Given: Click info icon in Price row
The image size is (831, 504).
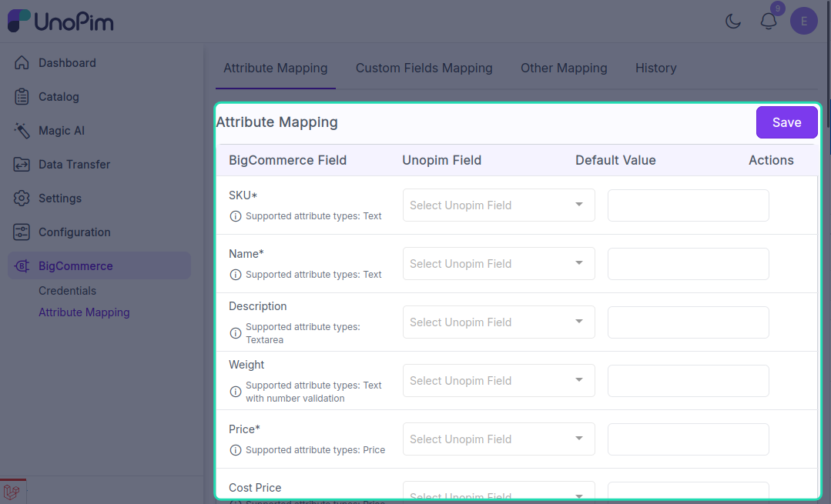Looking at the screenshot, I should click(x=236, y=450).
